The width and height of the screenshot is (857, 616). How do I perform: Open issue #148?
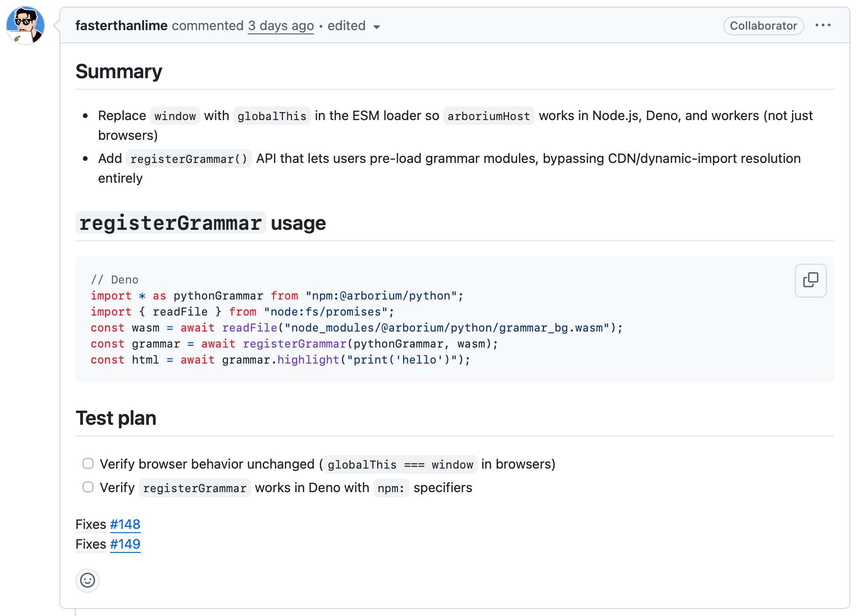(x=125, y=524)
